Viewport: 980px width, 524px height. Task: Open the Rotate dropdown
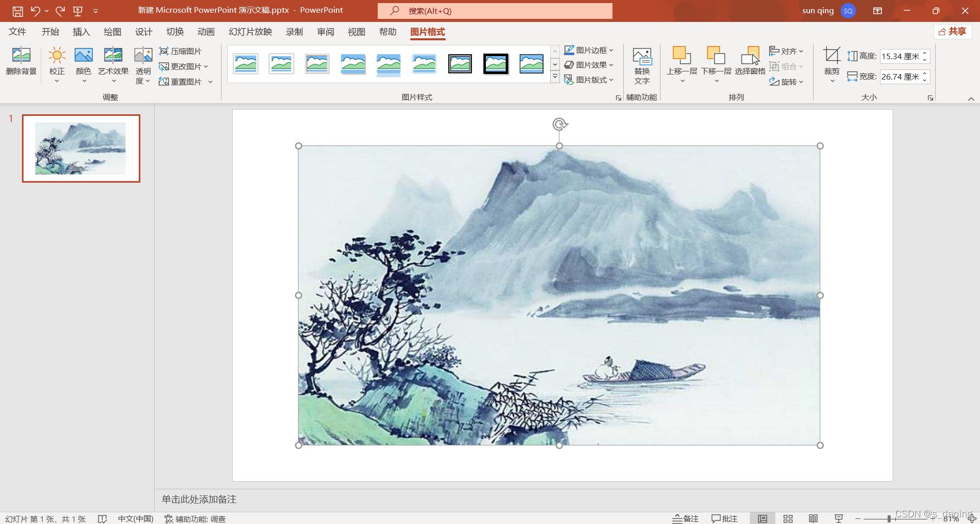(786, 81)
